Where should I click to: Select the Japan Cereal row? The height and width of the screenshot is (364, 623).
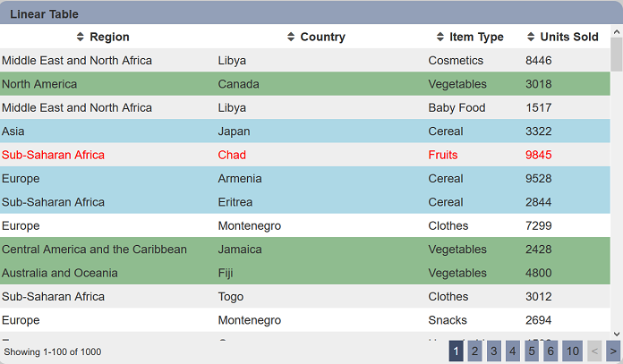(305, 131)
